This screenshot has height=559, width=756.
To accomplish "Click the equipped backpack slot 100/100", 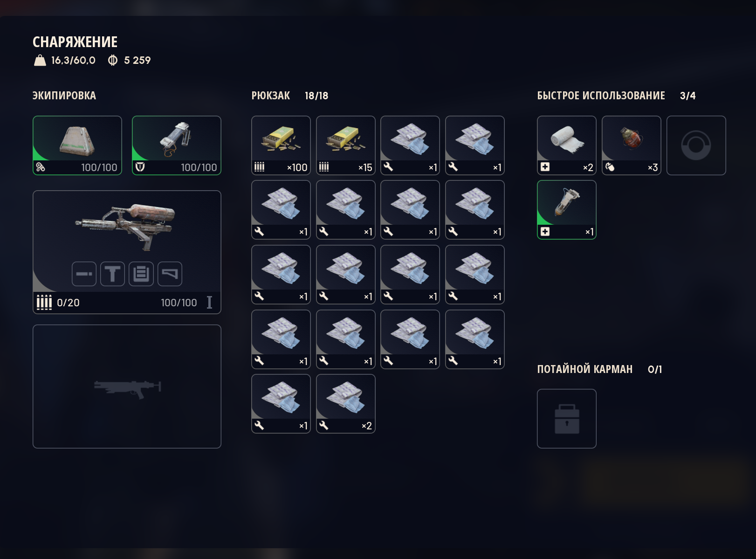I will [77, 145].
